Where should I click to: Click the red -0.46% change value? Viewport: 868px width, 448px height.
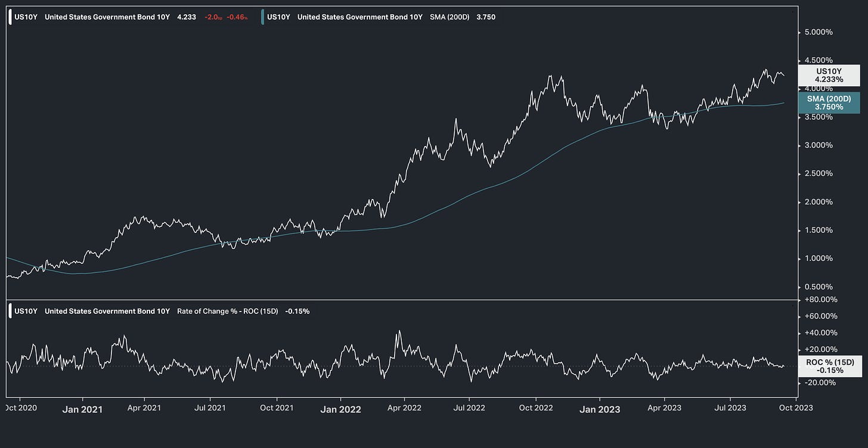(x=237, y=17)
